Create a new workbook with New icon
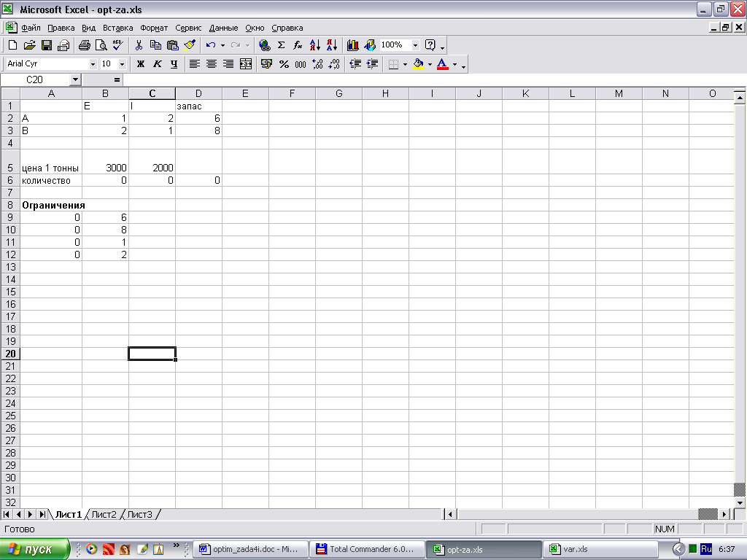This screenshot has height=560, width=747. pyautogui.click(x=13, y=45)
